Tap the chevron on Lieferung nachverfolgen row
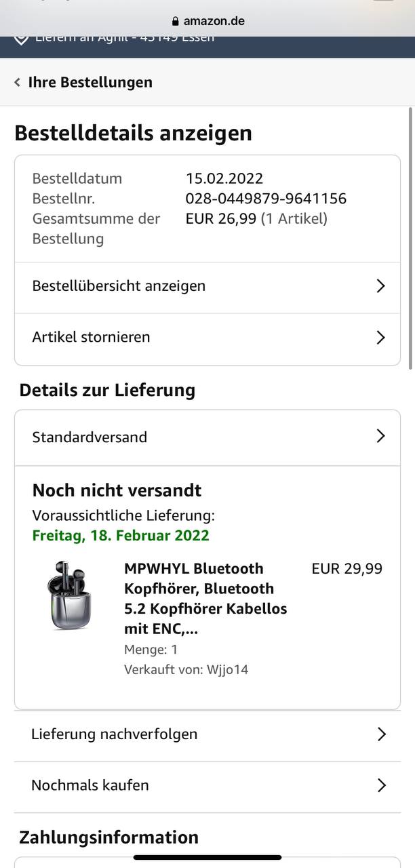 tap(381, 734)
